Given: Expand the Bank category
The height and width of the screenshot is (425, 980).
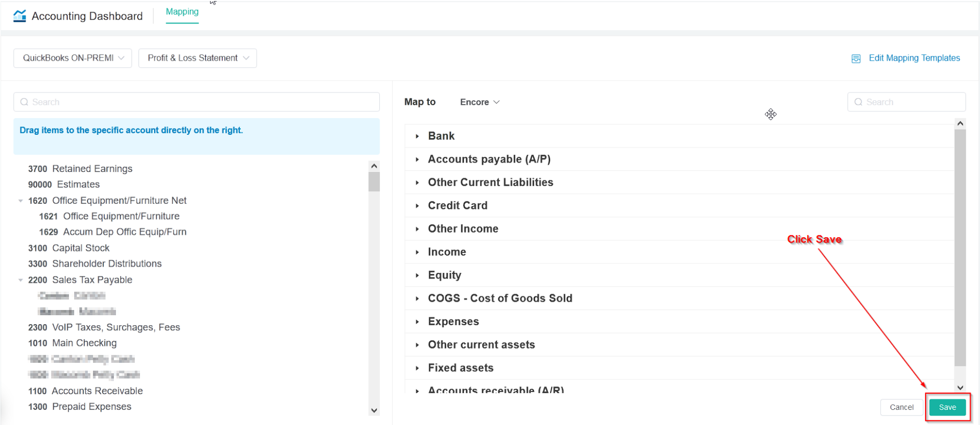Looking at the screenshot, I should 417,136.
